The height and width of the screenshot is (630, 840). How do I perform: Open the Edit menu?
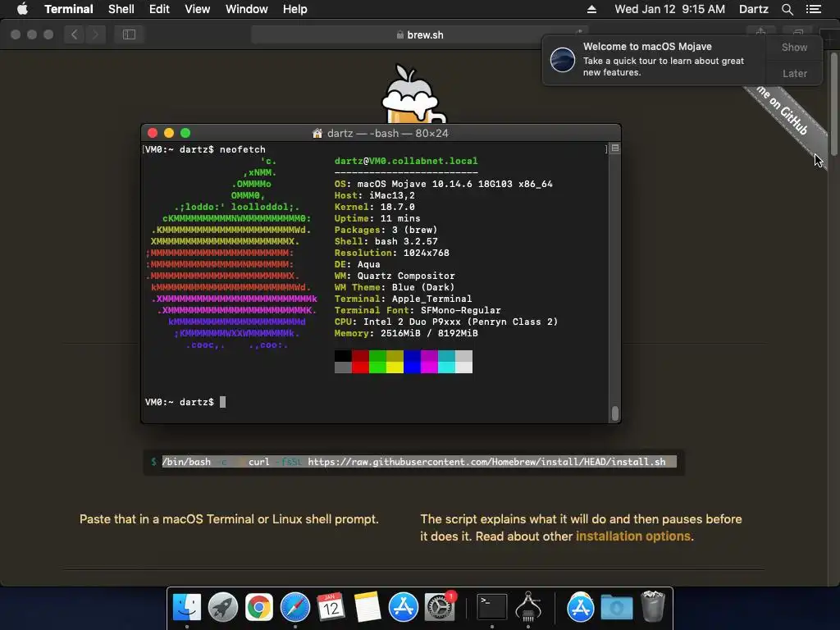[x=159, y=9]
